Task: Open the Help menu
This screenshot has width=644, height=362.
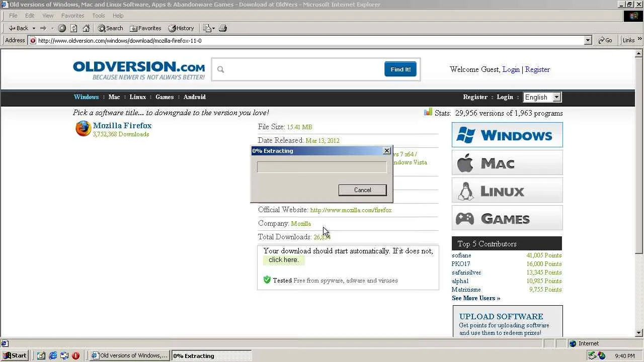Action: tap(118, 16)
